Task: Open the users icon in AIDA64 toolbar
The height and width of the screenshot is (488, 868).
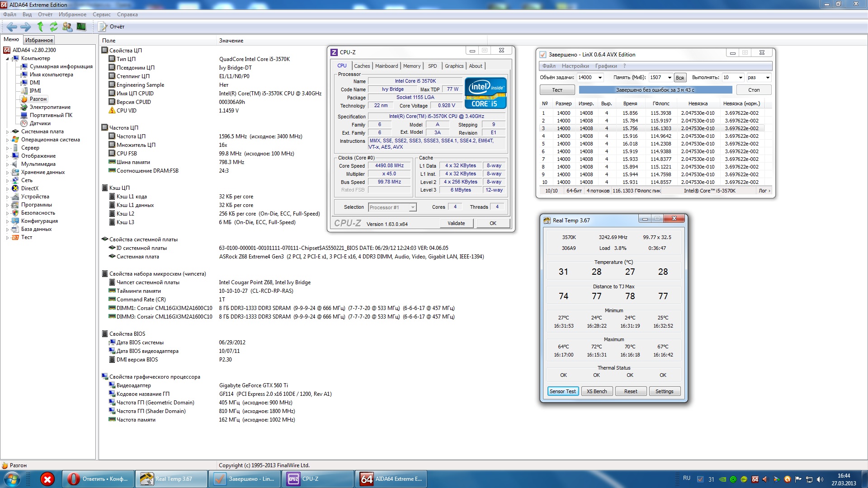Action: tap(67, 27)
